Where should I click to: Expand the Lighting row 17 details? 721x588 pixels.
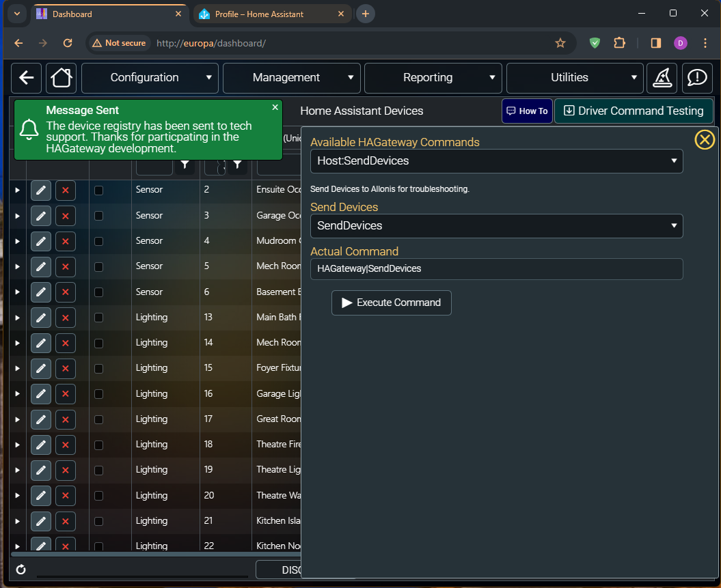(18, 419)
